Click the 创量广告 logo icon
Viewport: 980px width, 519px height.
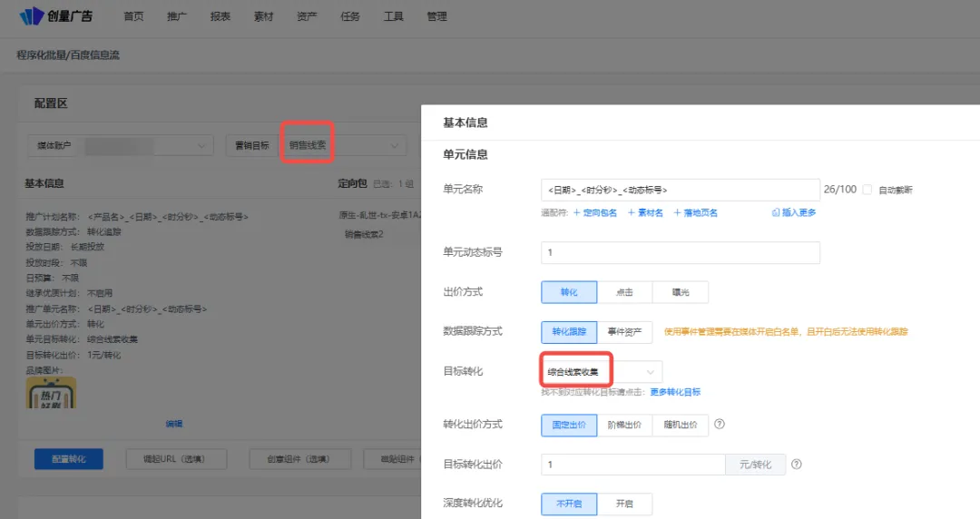pyautogui.click(x=32, y=16)
